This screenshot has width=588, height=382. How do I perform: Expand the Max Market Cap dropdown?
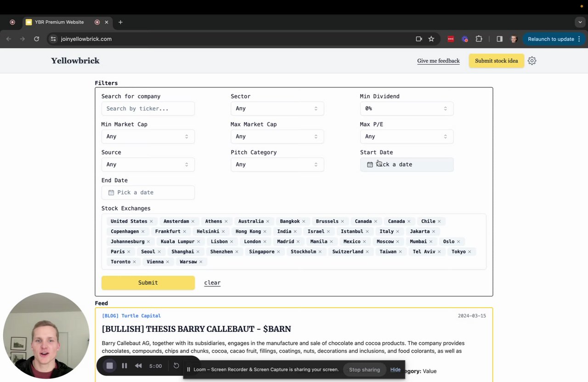click(x=277, y=137)
